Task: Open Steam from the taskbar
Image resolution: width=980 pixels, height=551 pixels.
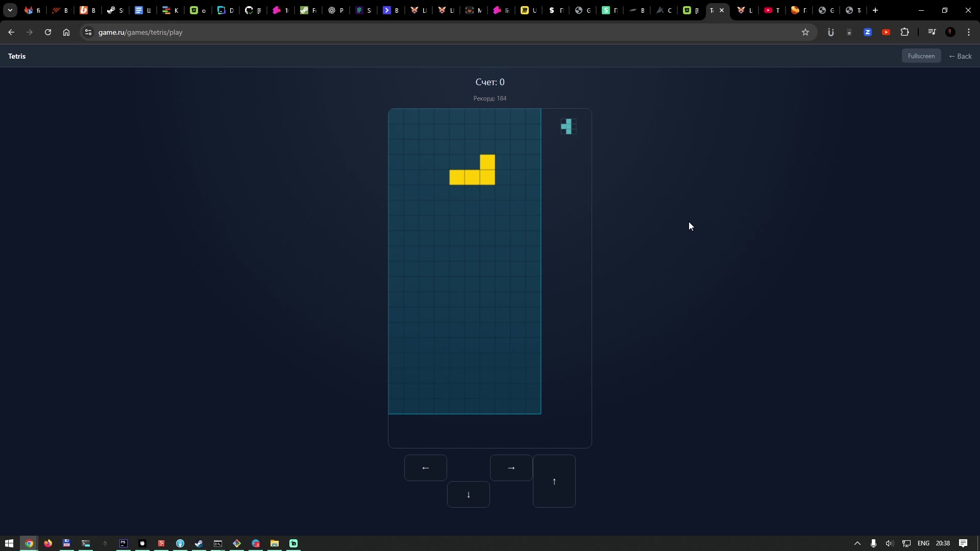Action: click(x=199, y=543)
